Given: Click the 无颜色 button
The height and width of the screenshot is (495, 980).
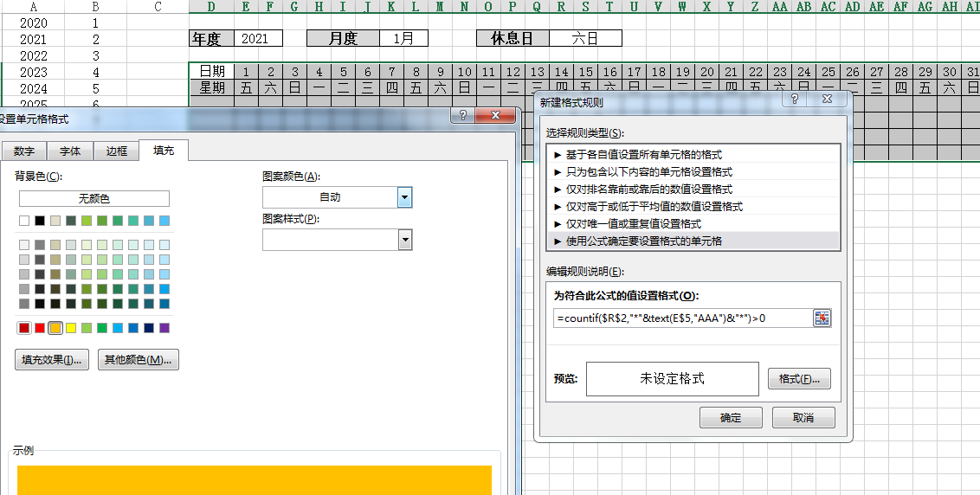Looking at the screenshot, I should point(94,199).
